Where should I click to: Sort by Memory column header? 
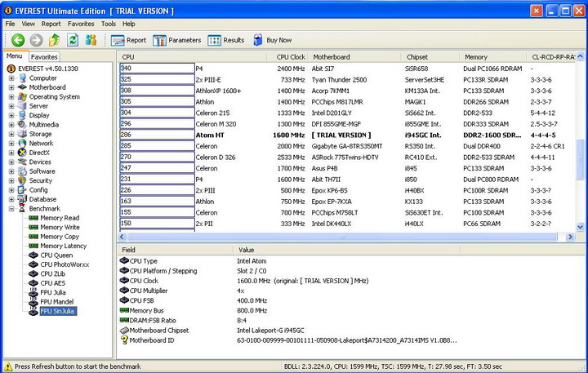(492, 57)
